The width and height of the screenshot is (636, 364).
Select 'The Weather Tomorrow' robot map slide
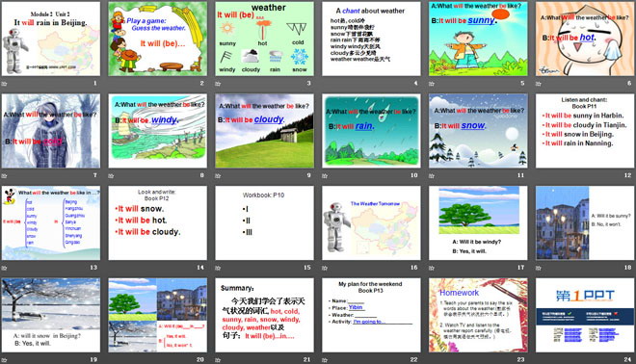[371, 222]
